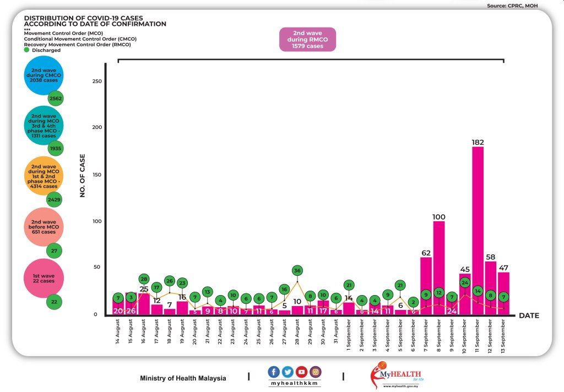This screenshot has width=564, height=392.
Task: Click the teal 1311 cases bubble
Action: click(44, 127)
